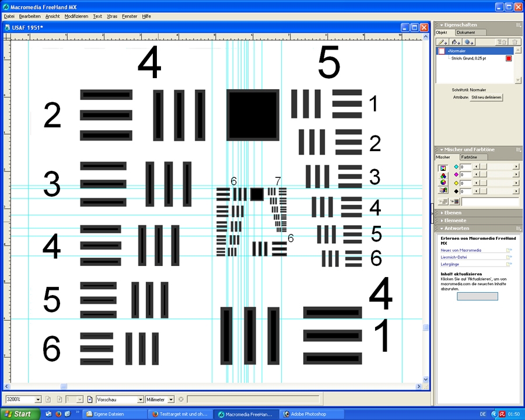Open the Millimeter units dropdown
525x420 pixels.
[171, 400]
